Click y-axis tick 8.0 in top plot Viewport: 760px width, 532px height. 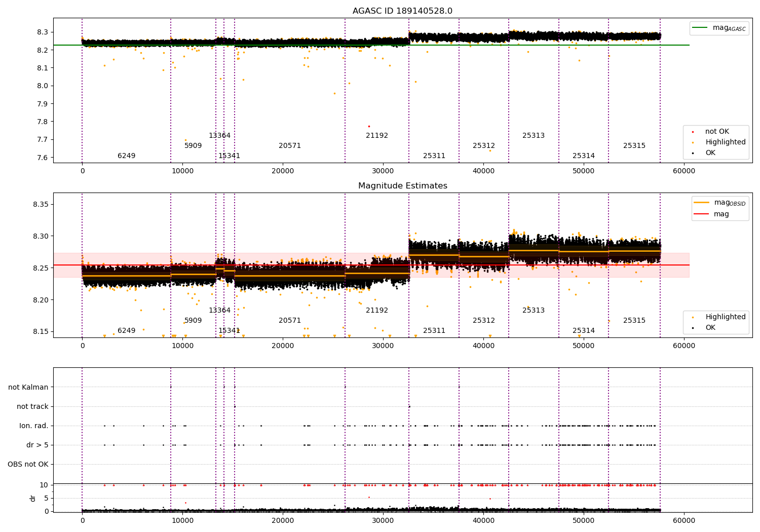[42, 86]
